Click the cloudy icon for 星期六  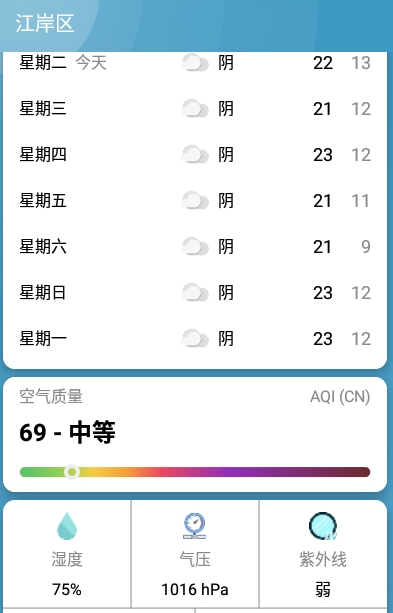(x=195, y=247)
